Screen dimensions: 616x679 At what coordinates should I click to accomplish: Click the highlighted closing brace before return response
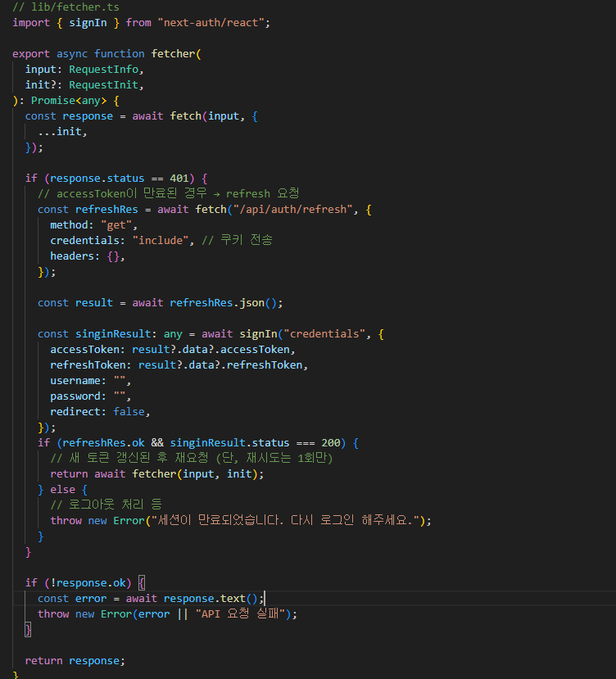[x=28, y=630]
